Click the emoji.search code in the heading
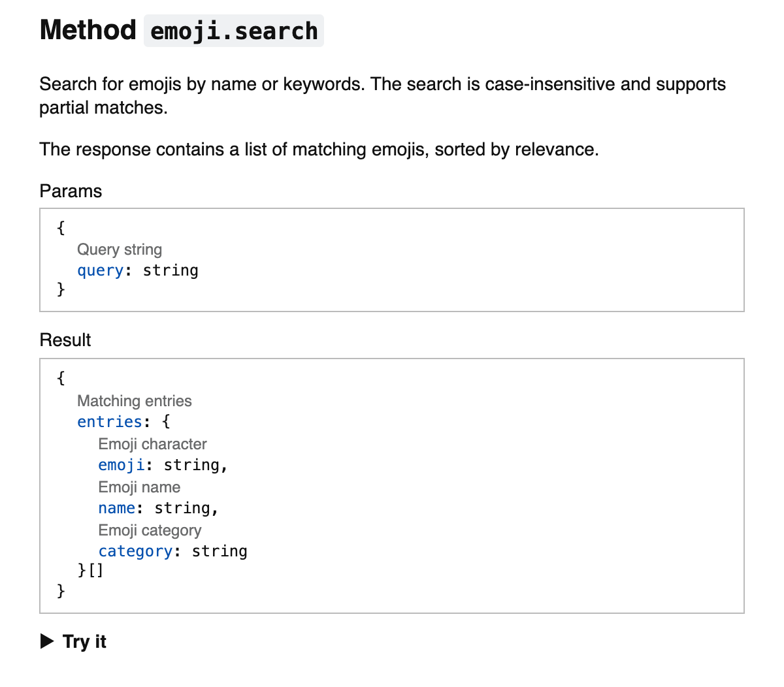784x687 pixels. pos(234,31)
